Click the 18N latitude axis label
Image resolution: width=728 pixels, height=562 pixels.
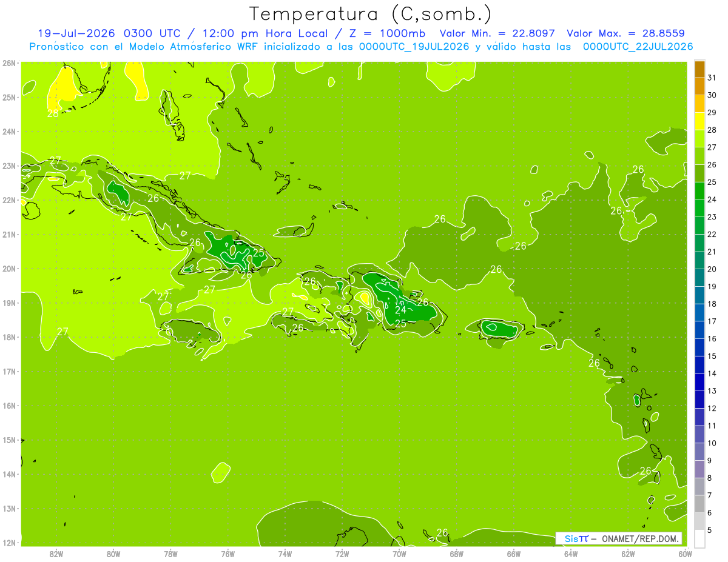pos(9,337)
